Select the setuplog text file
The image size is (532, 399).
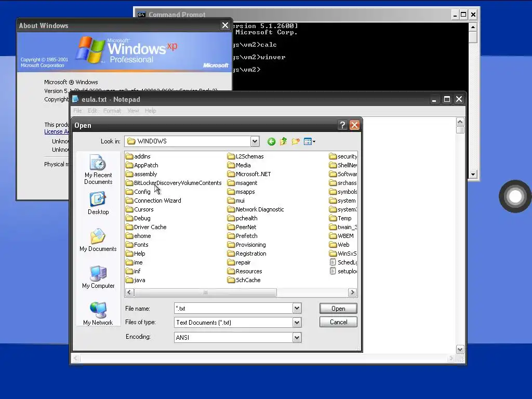tap(343, 271)
